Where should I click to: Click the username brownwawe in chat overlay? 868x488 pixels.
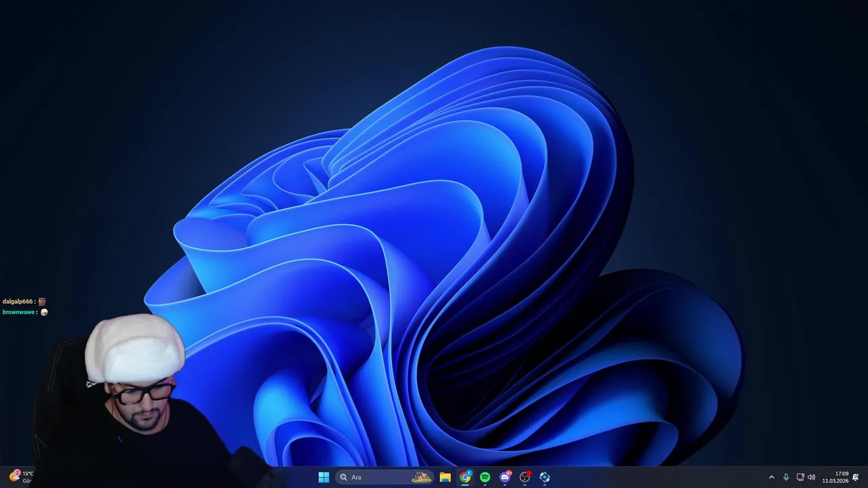(x=18, y=312)
